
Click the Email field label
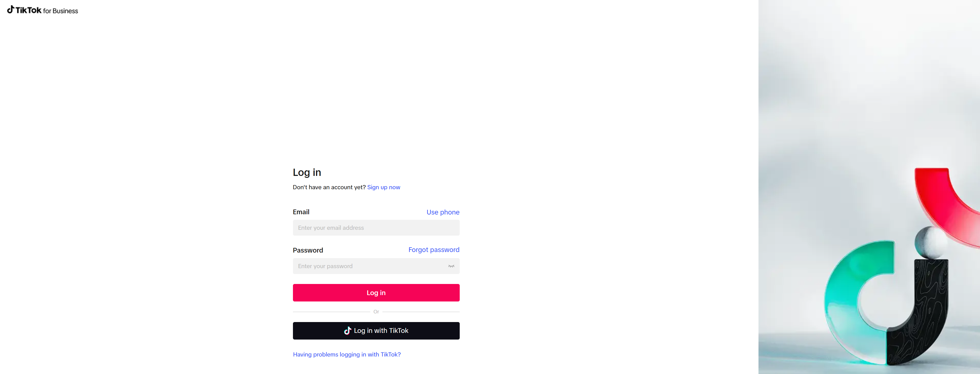301,212
